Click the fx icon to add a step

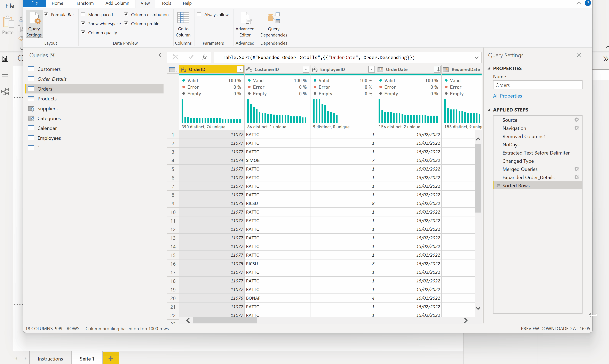tap(204, 57)
